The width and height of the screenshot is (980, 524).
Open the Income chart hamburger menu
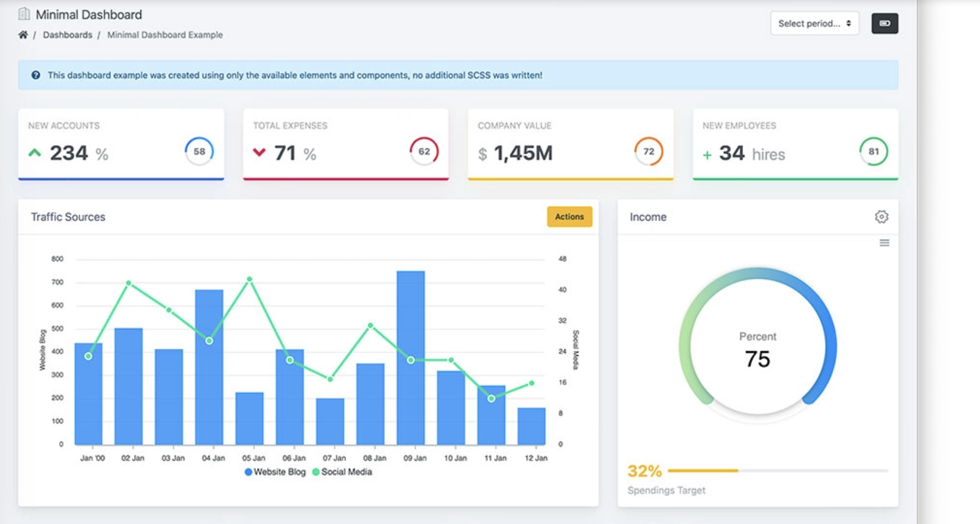884,243
